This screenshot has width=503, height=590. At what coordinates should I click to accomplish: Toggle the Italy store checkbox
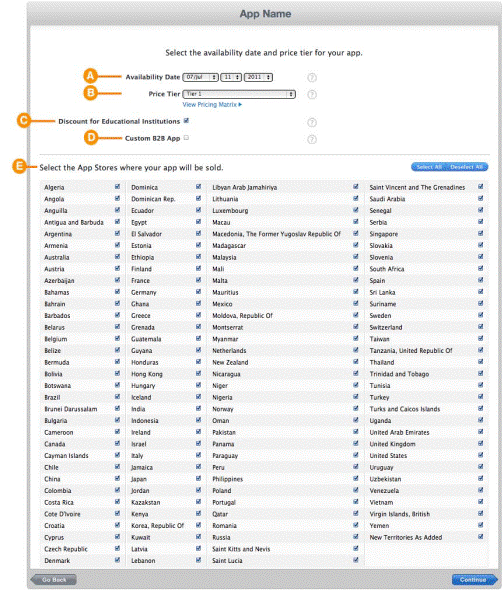(x=199, y=455)
